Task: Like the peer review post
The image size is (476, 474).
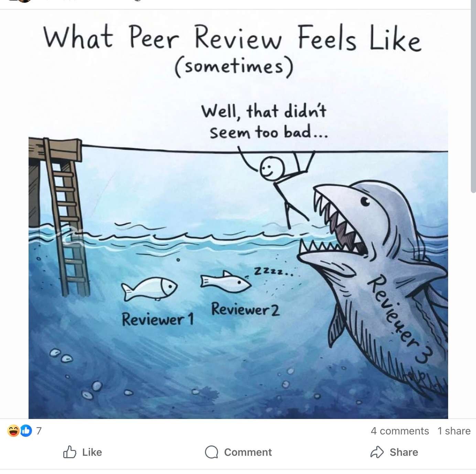Action: point(83,452)
